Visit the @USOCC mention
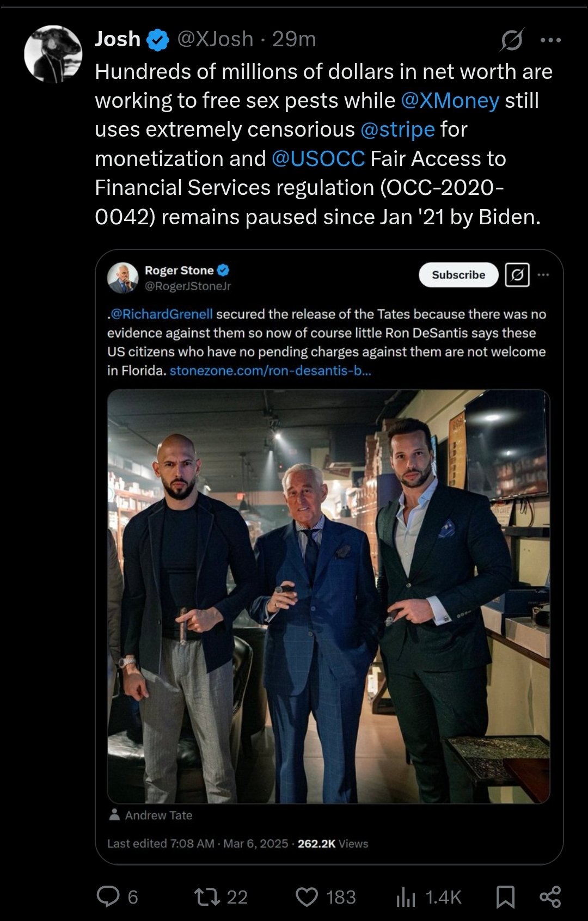This screenshot has width=588, height=921. (318, 159)
